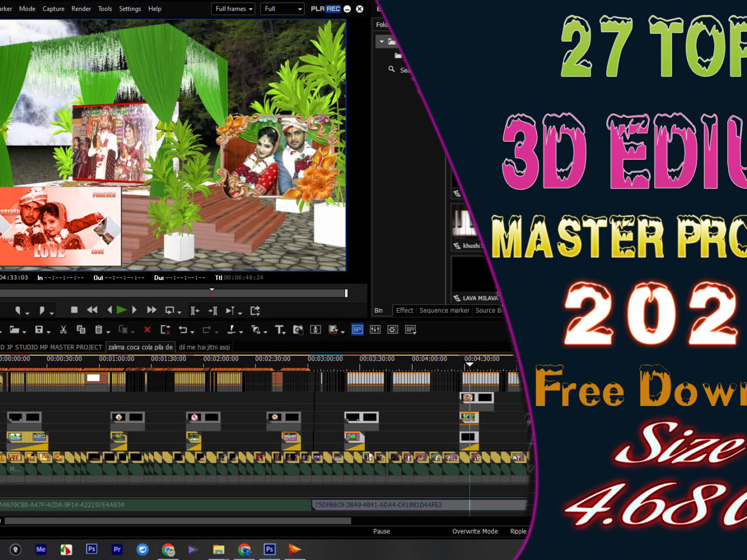
Task: Open Premiere Pro from the taskbar
Action: coord(117,549)
